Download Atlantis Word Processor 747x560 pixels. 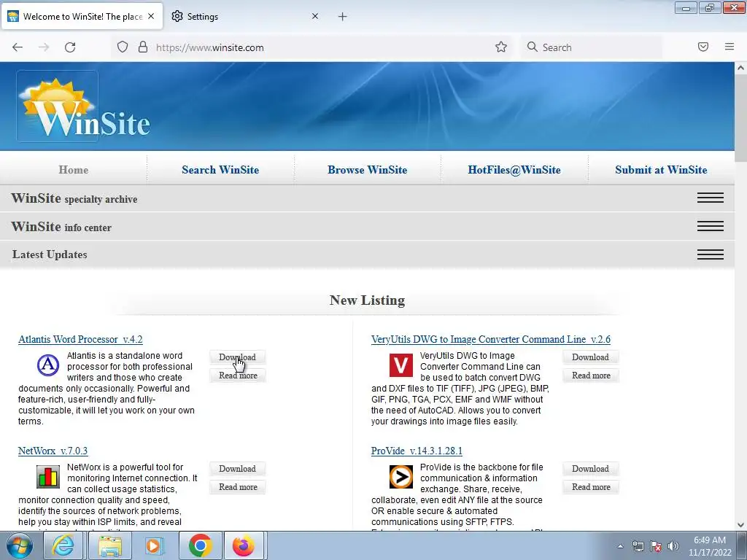click(237, 357)
